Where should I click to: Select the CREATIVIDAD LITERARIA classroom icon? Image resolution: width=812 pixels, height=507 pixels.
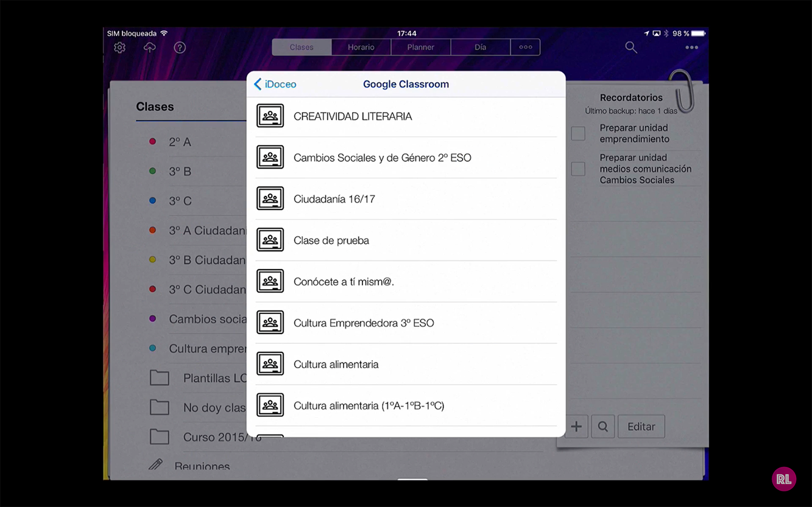(x=270, y=116)
